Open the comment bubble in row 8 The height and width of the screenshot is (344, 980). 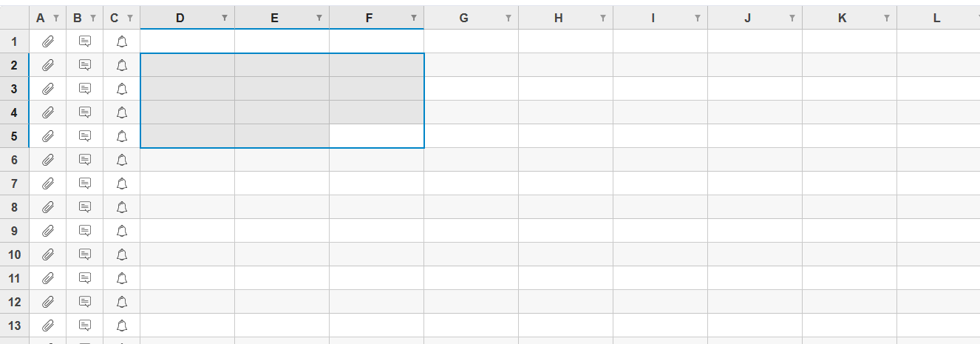tap(85, 207)
